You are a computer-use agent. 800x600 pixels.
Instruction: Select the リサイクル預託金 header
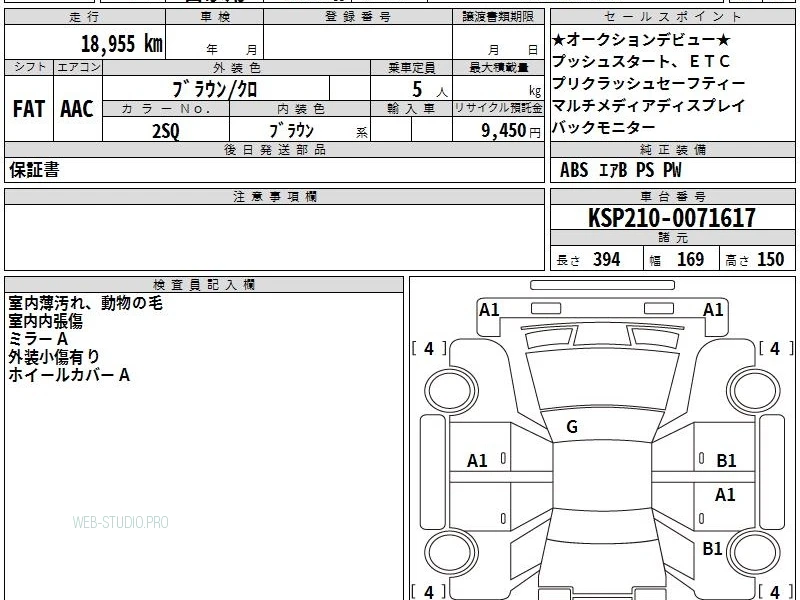(x=498, y=108)
